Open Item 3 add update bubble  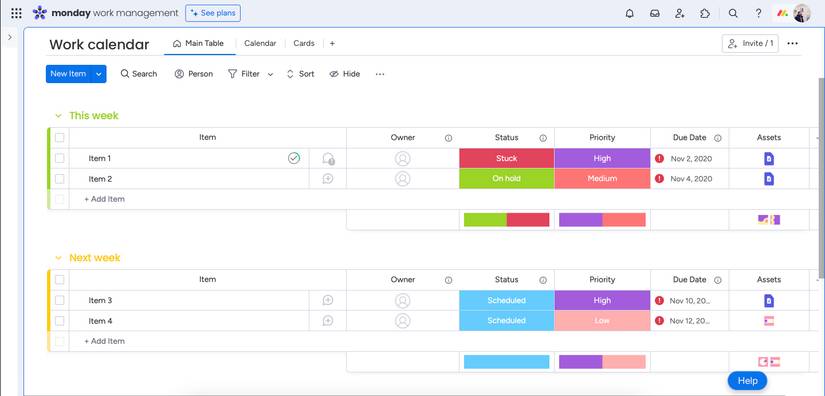coord(328,300)
